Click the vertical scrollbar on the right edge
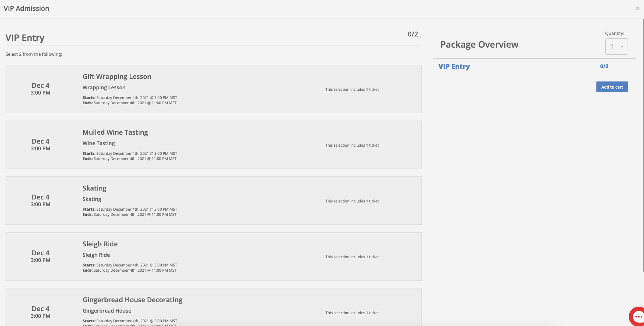This screenshot has height=326, width=644. 643,145
